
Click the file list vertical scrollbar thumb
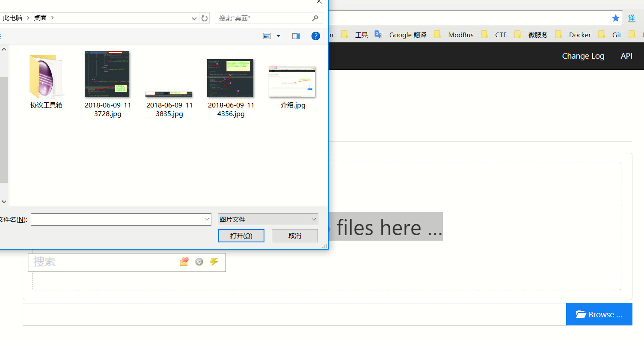(x=4, y=130)
